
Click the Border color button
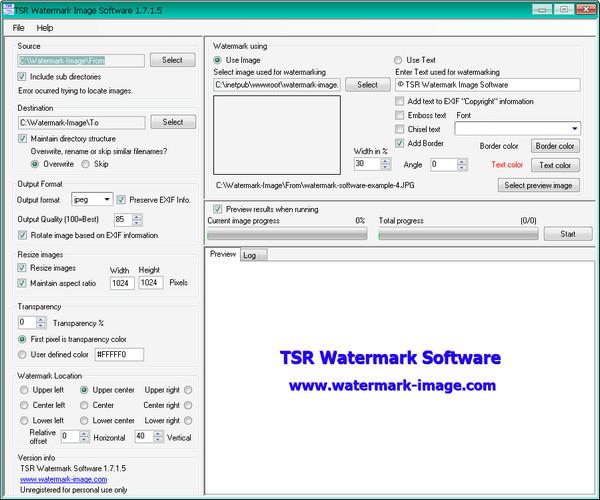click(x=555, y=146)
